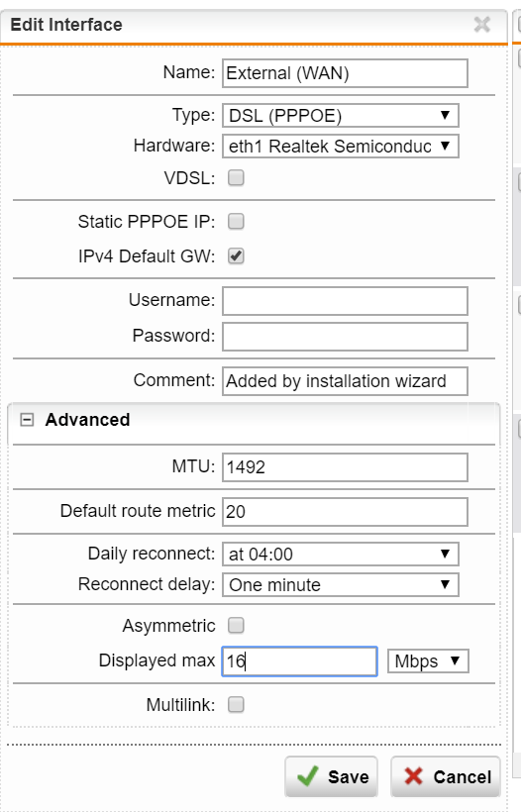Toggle the Asymmetric checkbox
Viewport: 521px width, 812px height.
click(236, 626)
